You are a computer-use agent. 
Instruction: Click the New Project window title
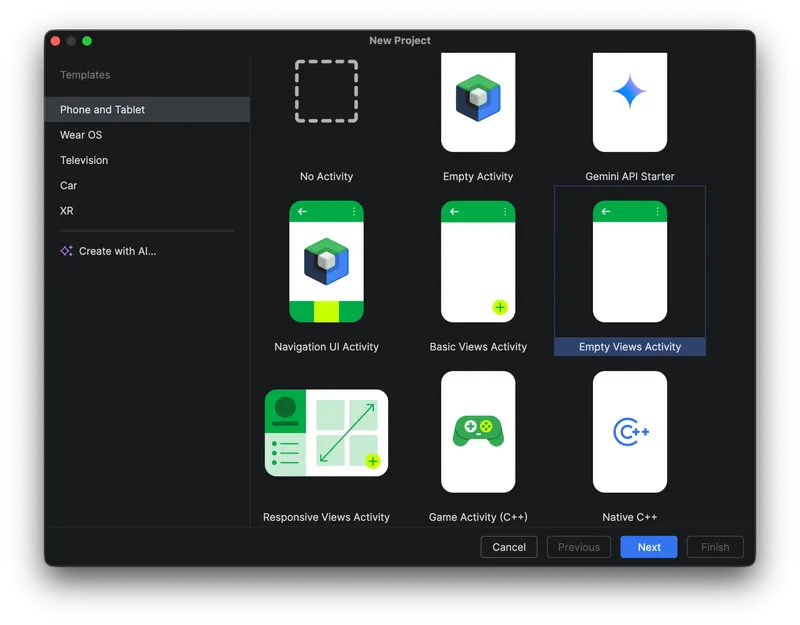tap(400, 40)
